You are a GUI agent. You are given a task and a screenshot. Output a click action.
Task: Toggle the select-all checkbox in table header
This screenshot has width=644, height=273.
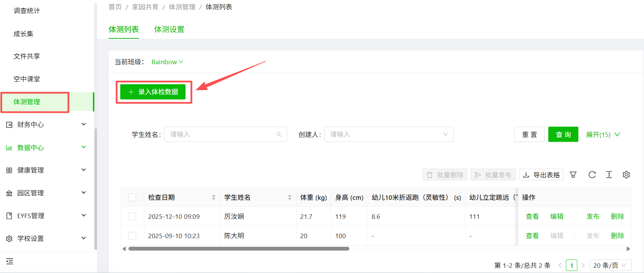pos(132,197)
